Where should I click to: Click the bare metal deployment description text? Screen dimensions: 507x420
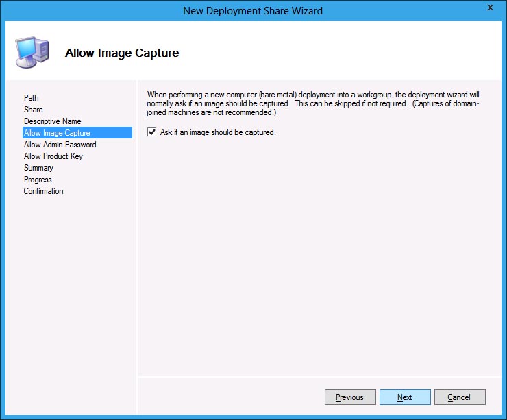315,103
